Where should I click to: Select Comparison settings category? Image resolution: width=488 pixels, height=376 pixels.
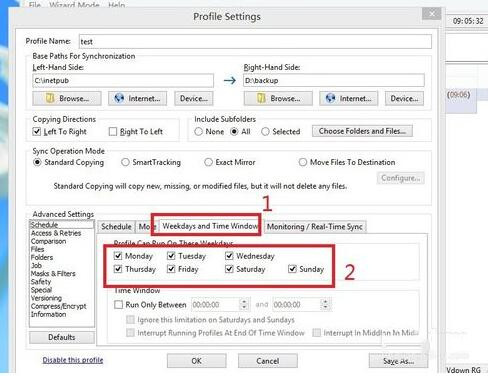click(x=48, y=241)
